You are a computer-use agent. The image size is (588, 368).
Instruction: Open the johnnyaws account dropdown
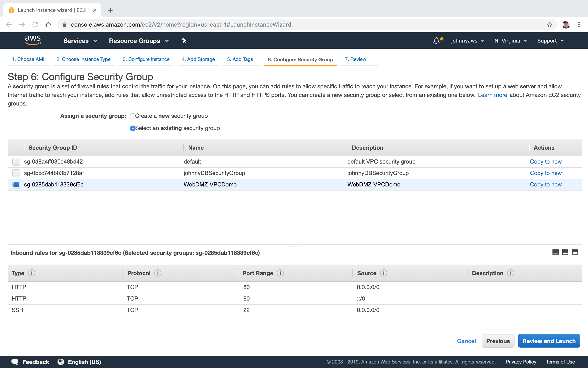point(468,41)
